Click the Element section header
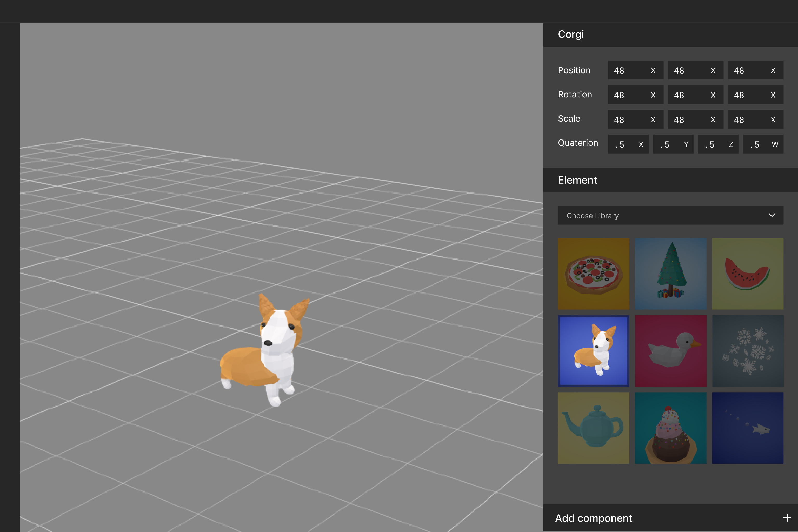Viewport: 798px width, 532px height. click(670, 180)
